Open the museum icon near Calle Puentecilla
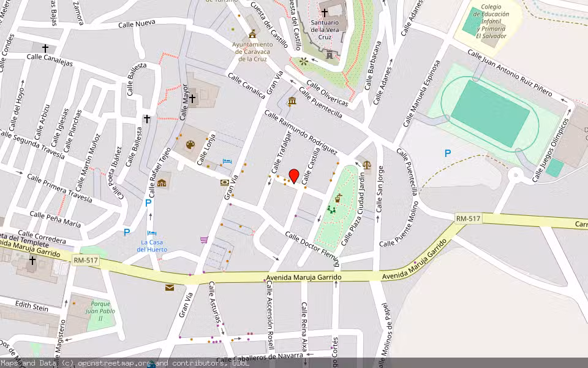The height and width of the screenshot is (368, 588). 292,101
